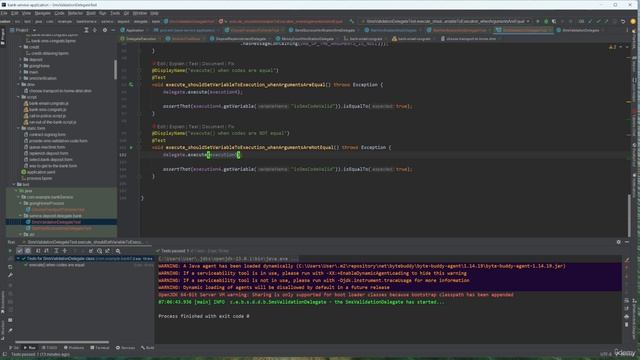This screenshot has height=360, width=640.
Task: Switch to the SmsValidationDelegate editor tab
Action: [578, 30]
